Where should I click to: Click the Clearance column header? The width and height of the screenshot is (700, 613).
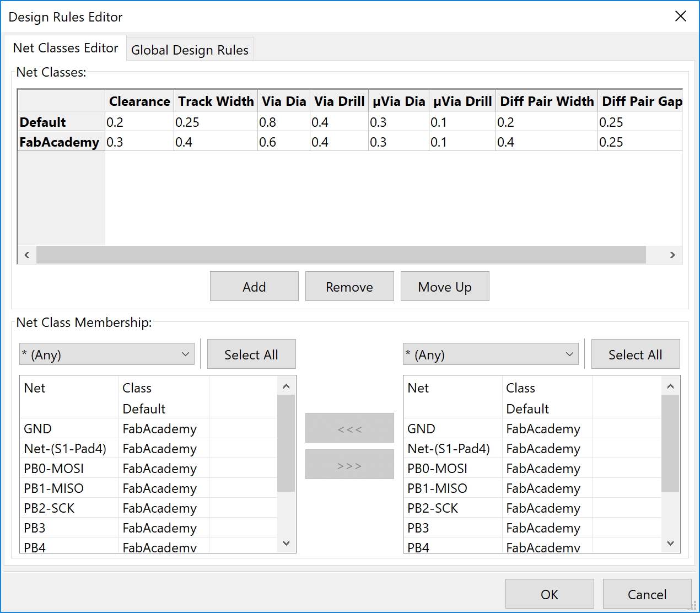[139, 101]
